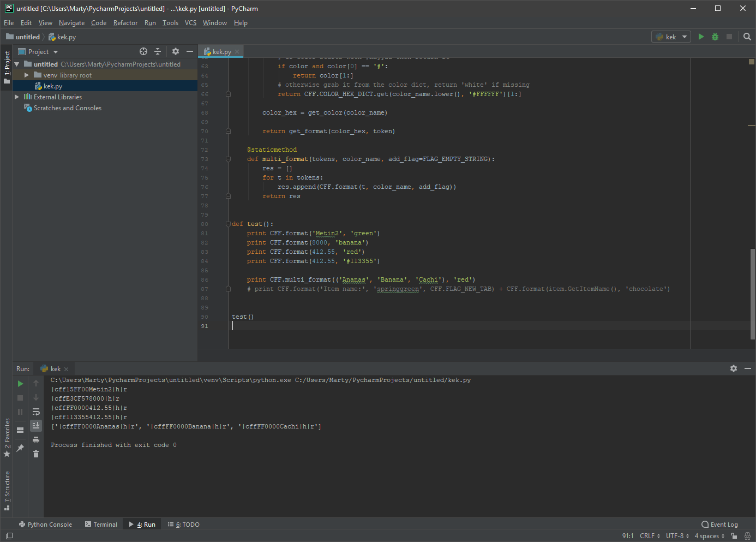Toggle the editor read-only lock in status bar
756x542 pixels.
[x=734, y=536]
